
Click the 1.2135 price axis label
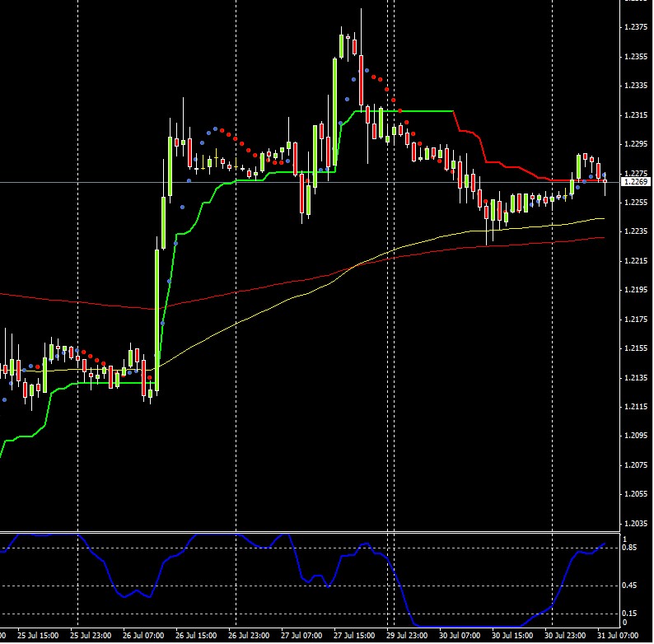(636, 377)
